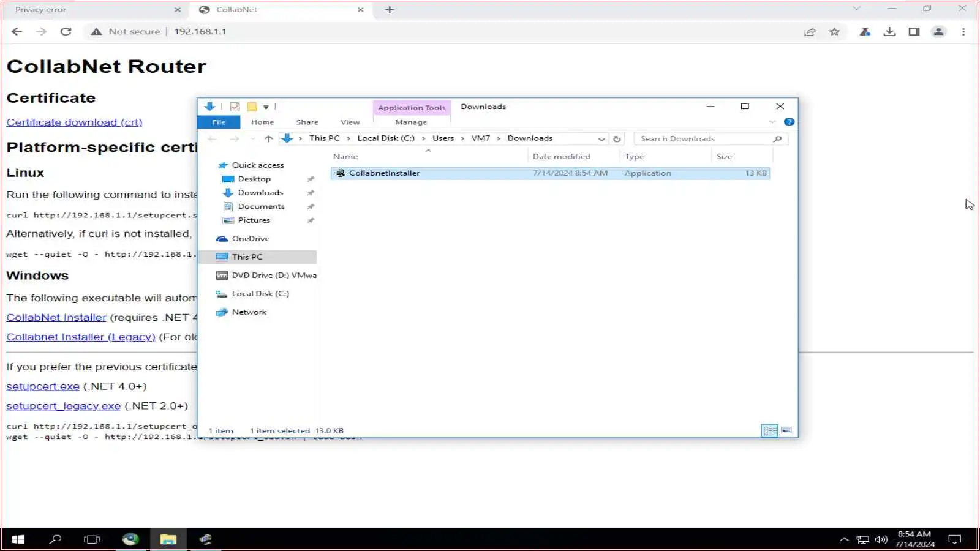980x551 pixels.
Task: Open the address bar history dropdown
Action: [601, 139]
